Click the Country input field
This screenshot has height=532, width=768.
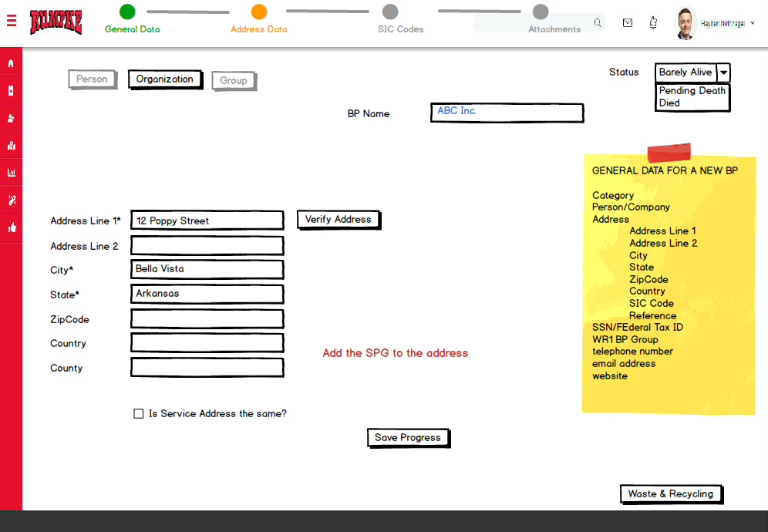coord(207,343)
